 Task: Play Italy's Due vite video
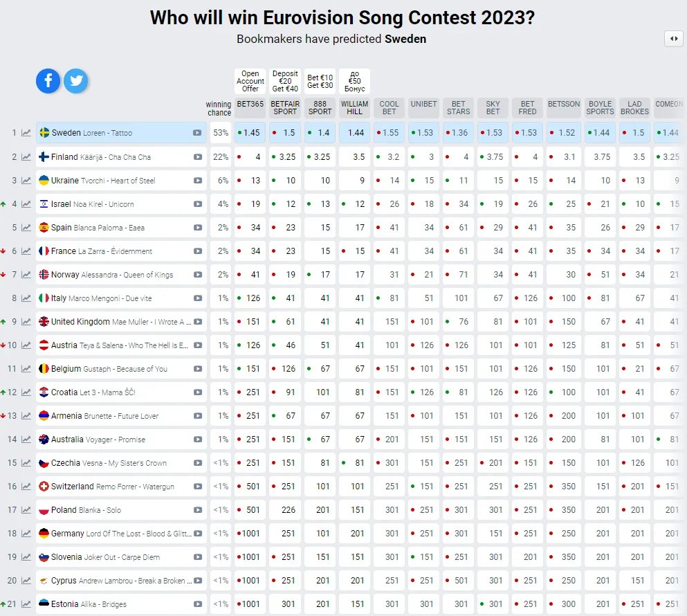(x=198, y=298)
